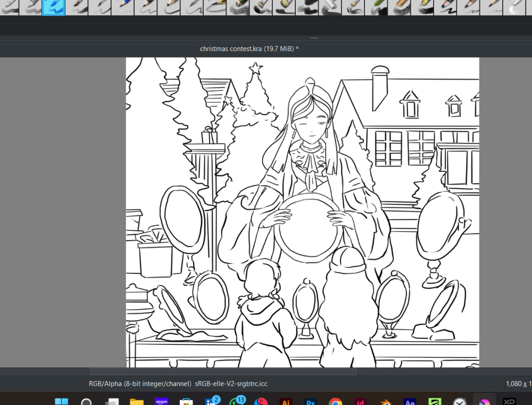The height and width of the screenshot is (405, 532).
Task: Open WhatsApp with 13 notifications
Action: coord(236,402)
